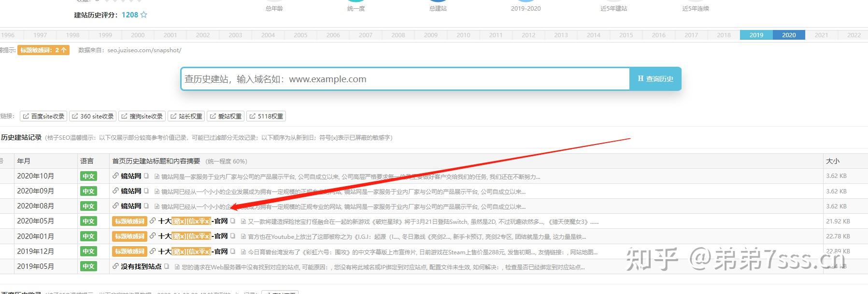Click summary document icon in 2019年05月 row
The image size is (868, 294).
click(x=177, y=266)
